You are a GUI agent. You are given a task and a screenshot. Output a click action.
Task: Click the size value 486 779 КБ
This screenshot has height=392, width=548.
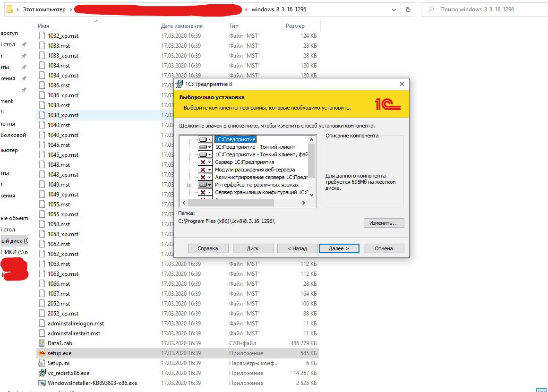click(303, 343)
